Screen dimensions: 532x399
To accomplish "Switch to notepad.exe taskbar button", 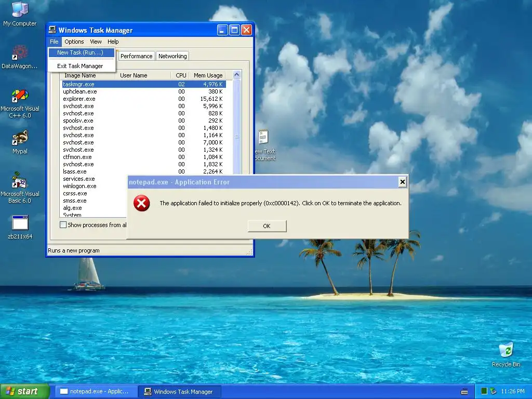I will click(x=96, y=392).
